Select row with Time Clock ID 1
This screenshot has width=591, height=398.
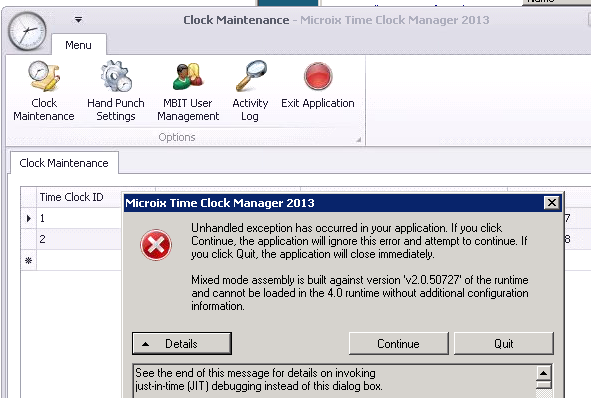[72, 218]
